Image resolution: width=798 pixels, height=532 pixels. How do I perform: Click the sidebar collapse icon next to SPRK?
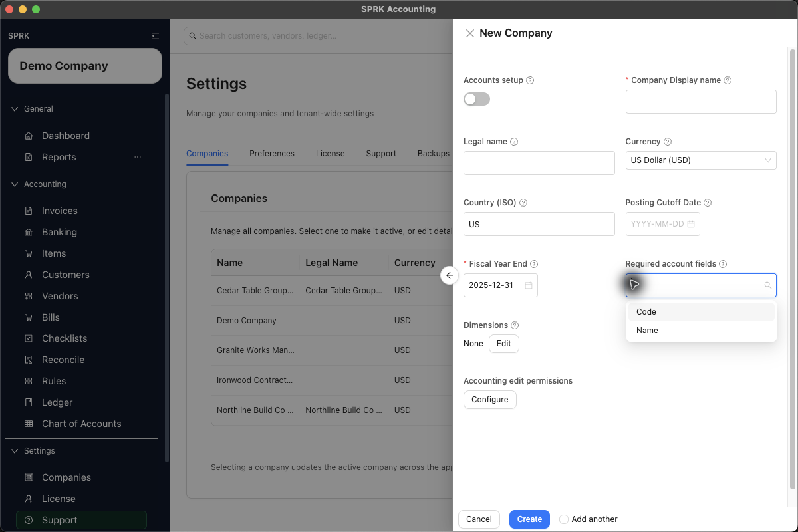click(x=156, y=36)
